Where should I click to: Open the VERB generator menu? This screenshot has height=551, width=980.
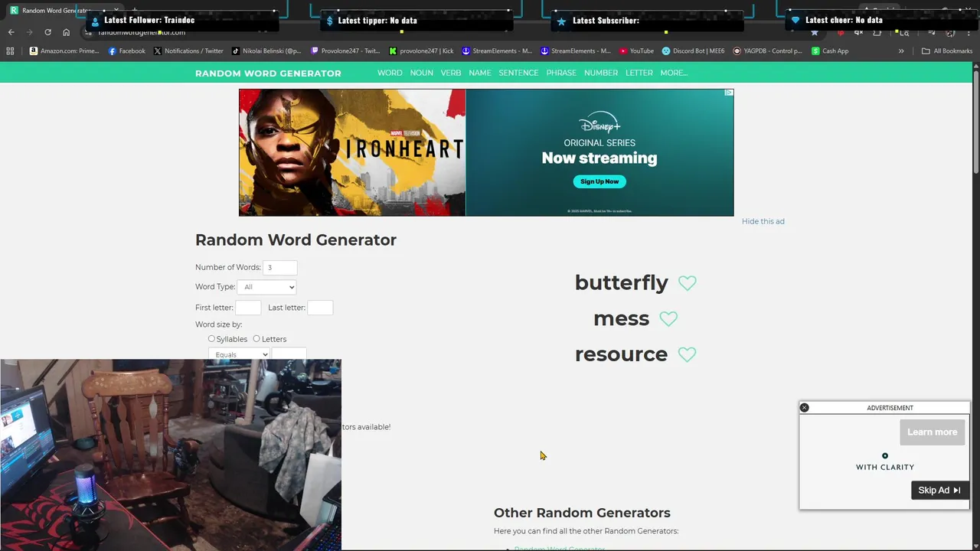(451, 73)
